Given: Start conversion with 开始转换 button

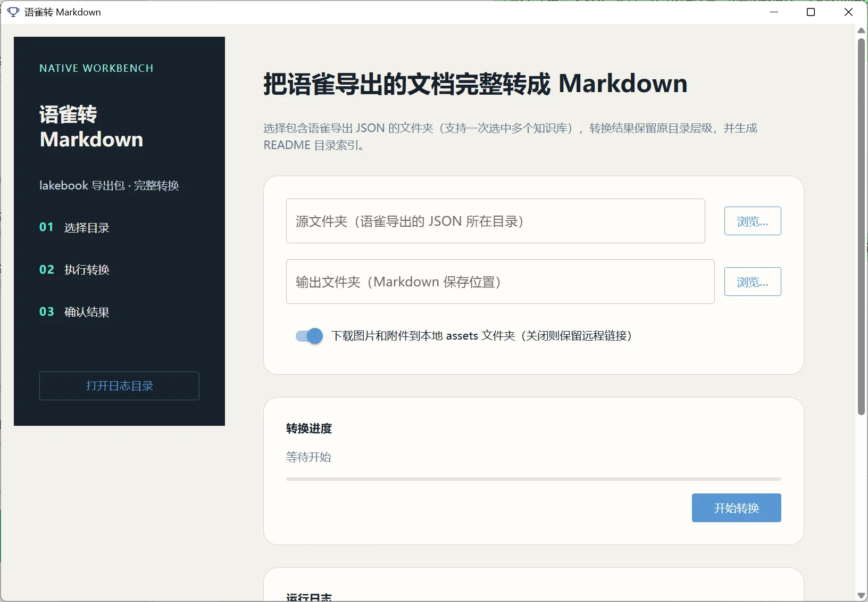Looking at the screenshot, I should tap(737, 508).
